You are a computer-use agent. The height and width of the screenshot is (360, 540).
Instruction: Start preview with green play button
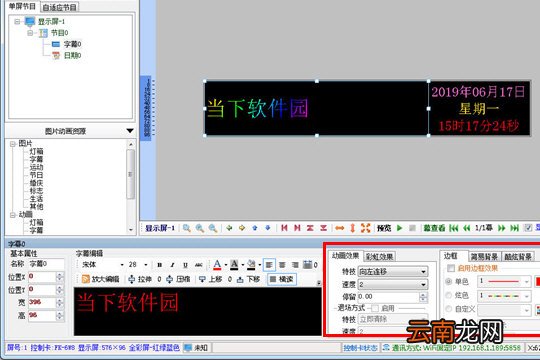click(x=399, y=228)
